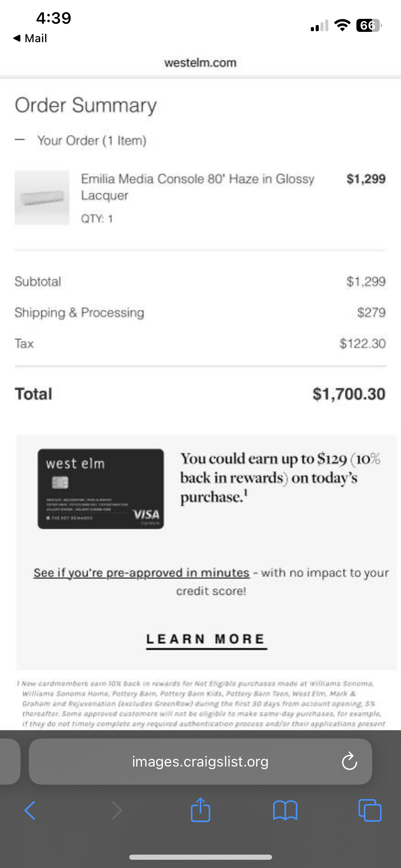The image size is (401, 868).
Task: Tap the adjacent tab edge beside address bar
Action: click(x=10, y=761)
